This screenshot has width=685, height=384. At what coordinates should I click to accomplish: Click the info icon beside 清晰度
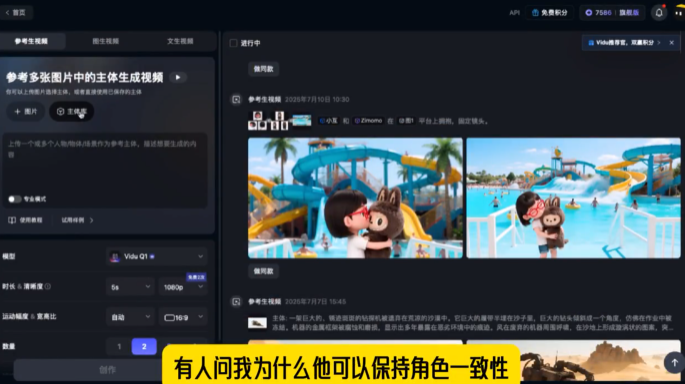48,287
